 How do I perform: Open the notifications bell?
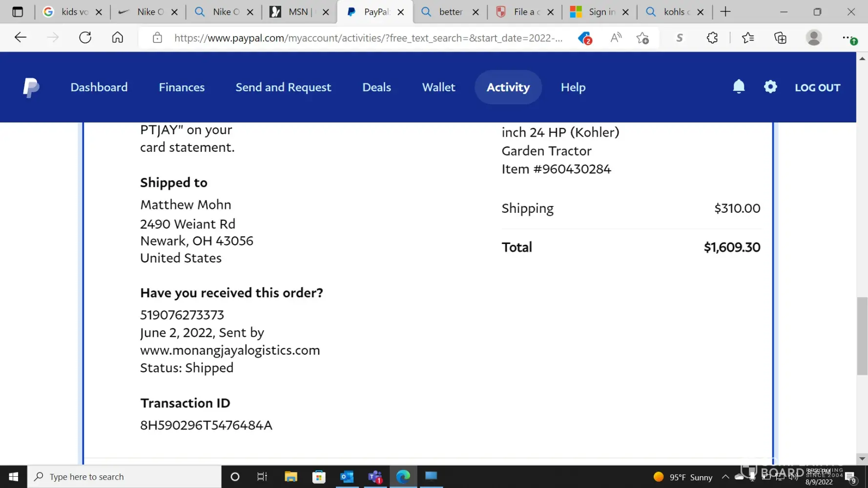(x=739, y=87)
